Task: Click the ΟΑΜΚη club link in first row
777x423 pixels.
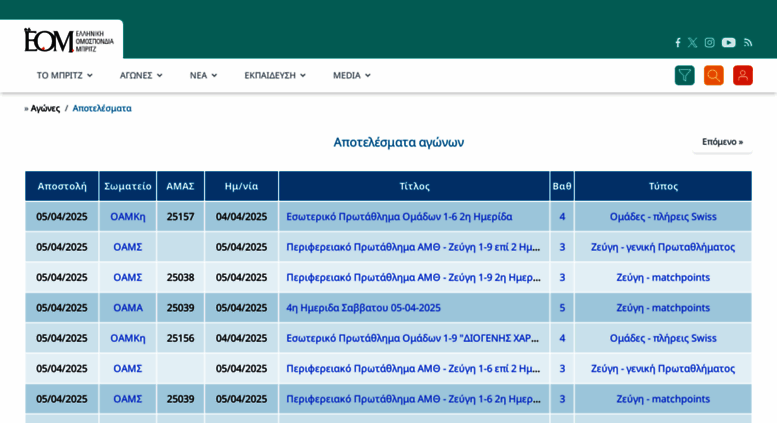Action: pos(127,216)
